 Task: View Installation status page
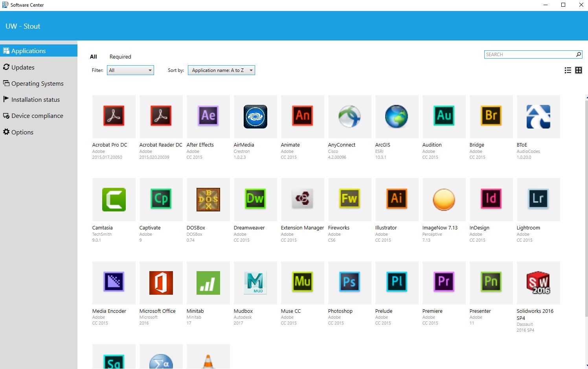point(39,99)
